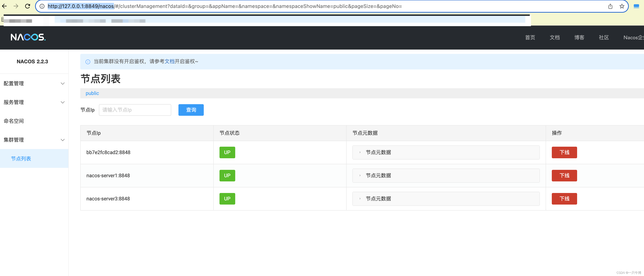Viewport: 644px width, 276px height.
Task: Click the blue extension icon in browser toolbar
Action: tap(636, 6)
